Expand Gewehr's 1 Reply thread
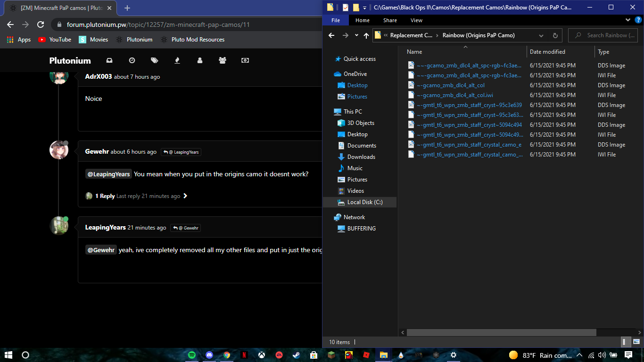The height and width of the screenshot is (362, 644). [x=137, y=196]
